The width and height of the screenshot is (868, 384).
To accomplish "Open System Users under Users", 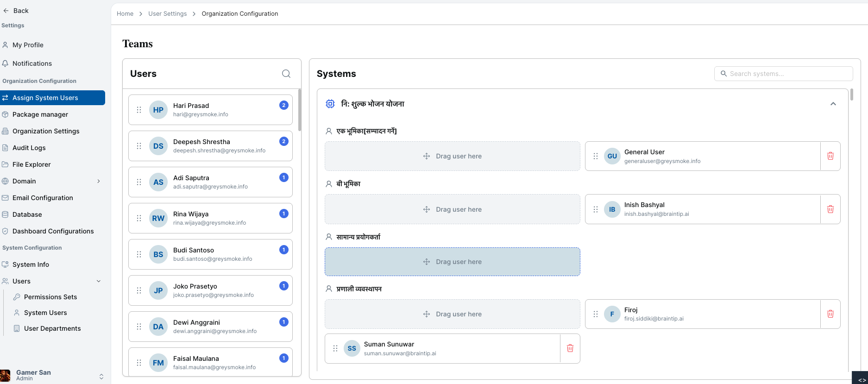I will click(x=45, y=313).
